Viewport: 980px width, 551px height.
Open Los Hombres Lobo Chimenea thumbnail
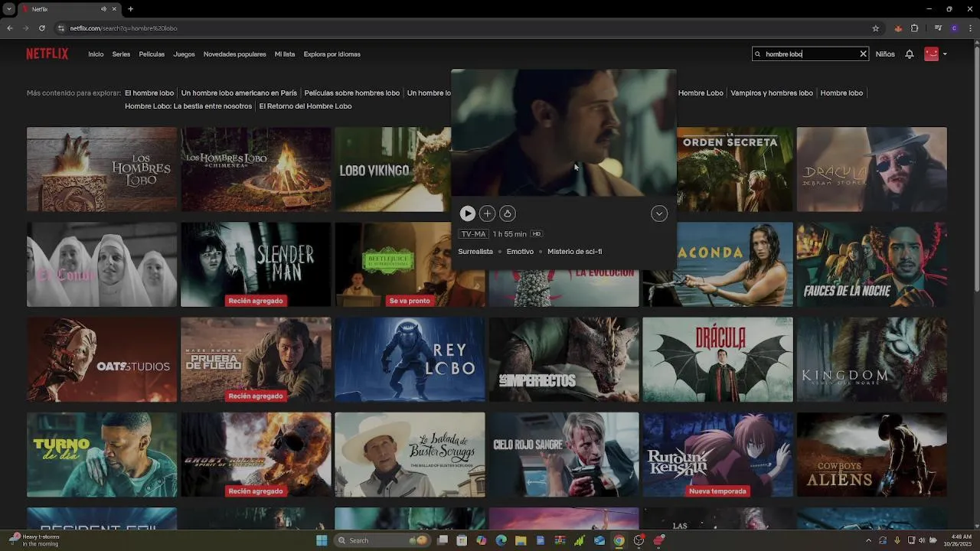[x=256, y=169]
